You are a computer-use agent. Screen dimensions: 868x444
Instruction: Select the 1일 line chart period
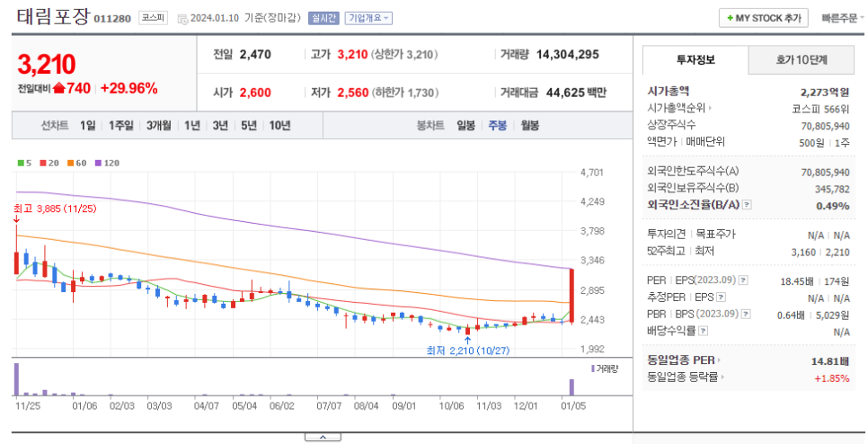pyautogui.click(x=87, y=126)
